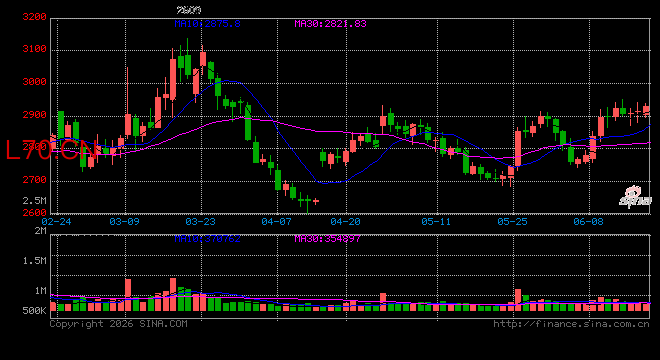Click the 03-09 date label
This screenshot has width=660, height=360.
point(124,221)
